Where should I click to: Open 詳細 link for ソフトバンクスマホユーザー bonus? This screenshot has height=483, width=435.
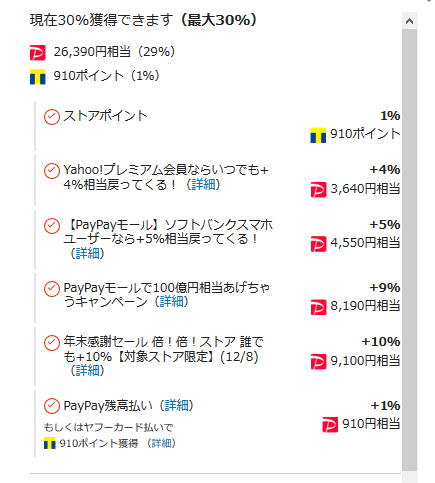(87, 254)
